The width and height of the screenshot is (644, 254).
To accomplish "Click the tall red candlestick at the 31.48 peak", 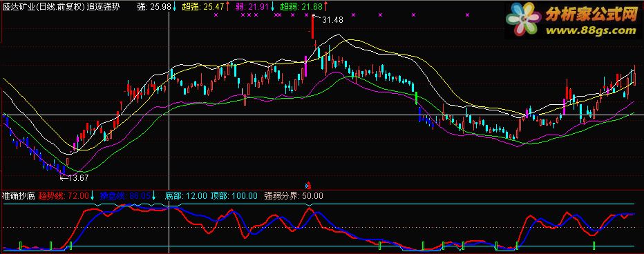I will (312, 28).
